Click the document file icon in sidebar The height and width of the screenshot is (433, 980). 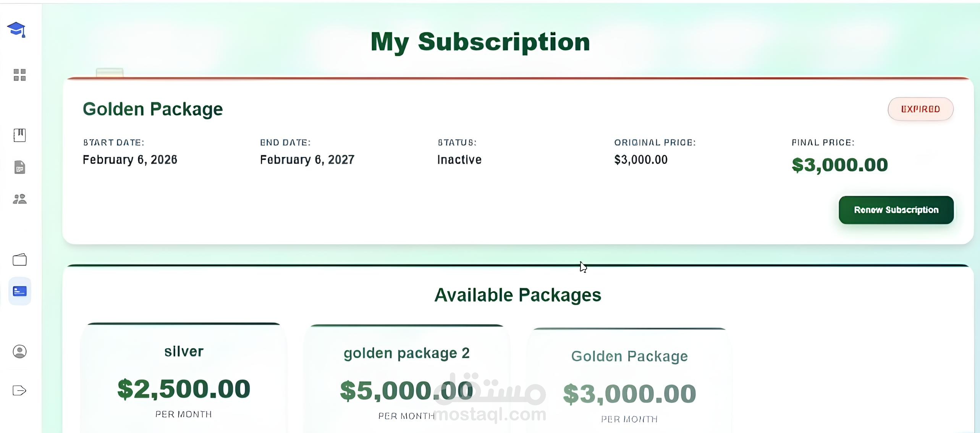(x=19, y=167)
